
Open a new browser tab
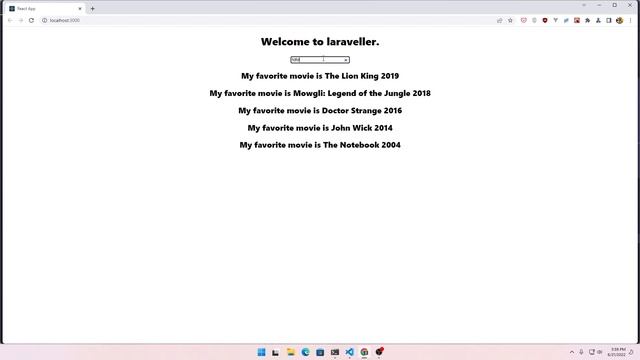point(93,9)
